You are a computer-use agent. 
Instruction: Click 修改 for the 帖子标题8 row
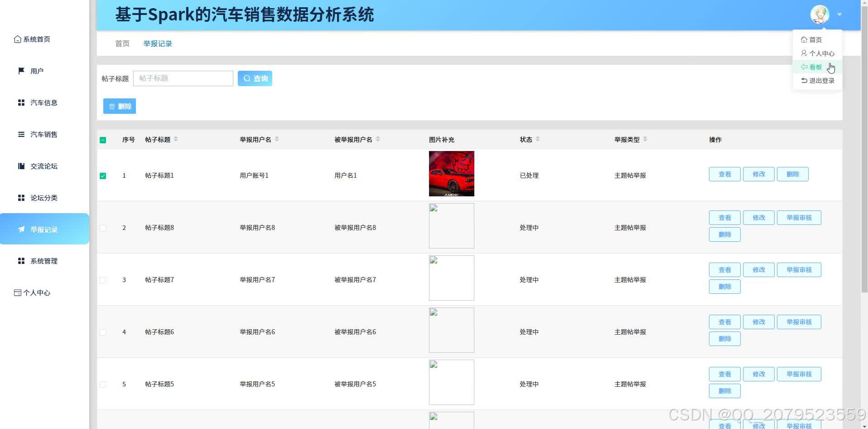[759, 218]
